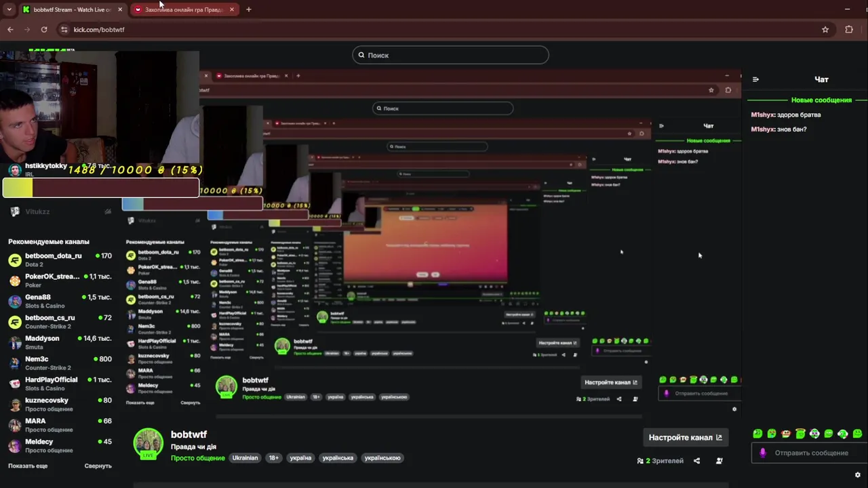Select the main українською tag
Screen dimensions: 868x488
coord(382,458)
